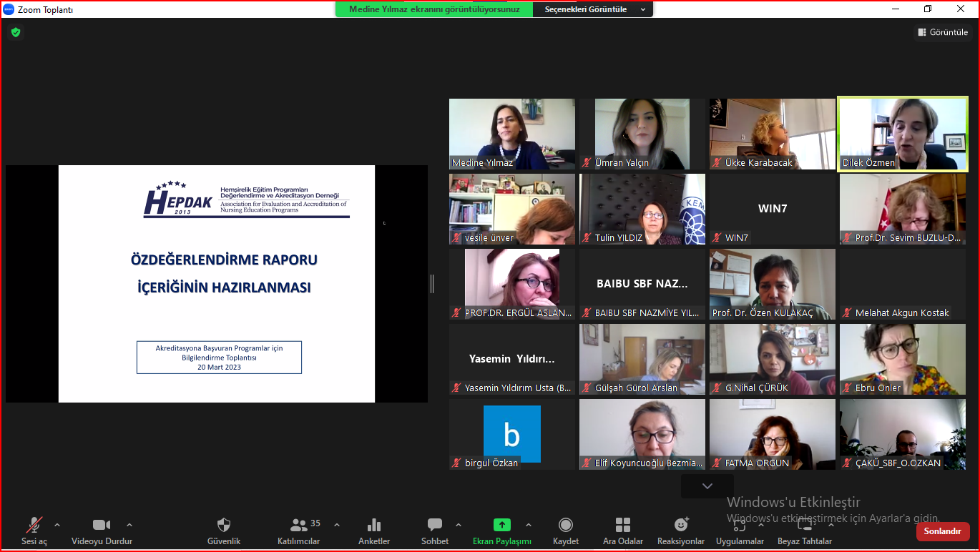Start recording with the Kaydet icon

[566, 526]
